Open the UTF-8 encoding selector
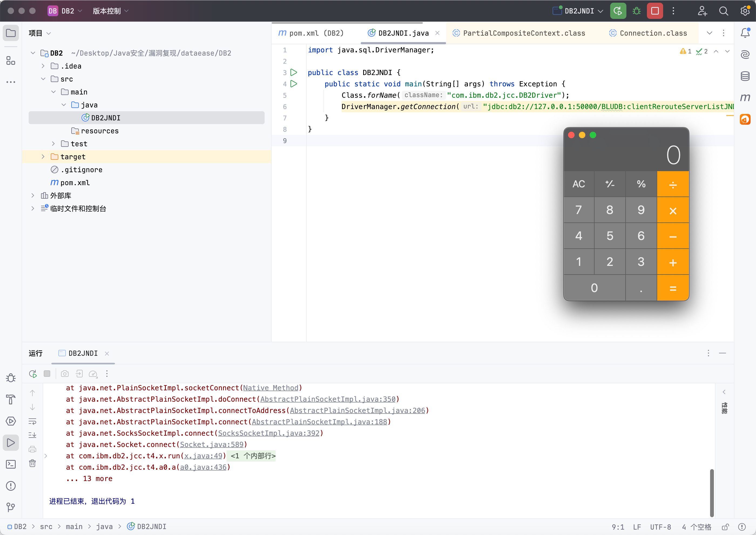This screenshot has width=756, height=535. click(x=660, y=527)
